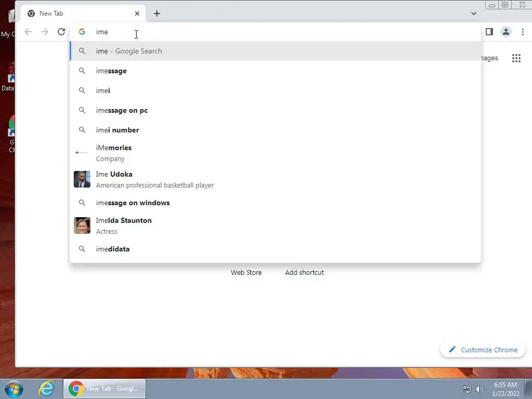532x399 pixels.
Task: Pick the Imelda Staunton Actress suggestion
Action: point(275,225)
